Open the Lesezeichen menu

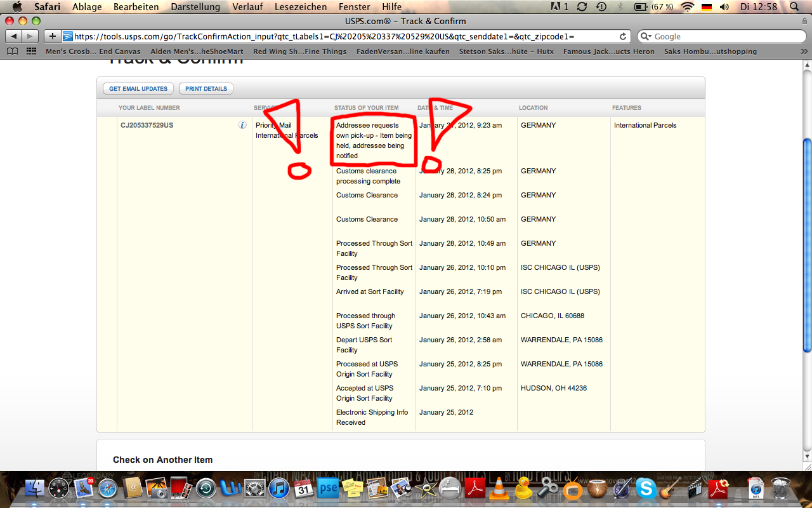(x=301, y=7)
